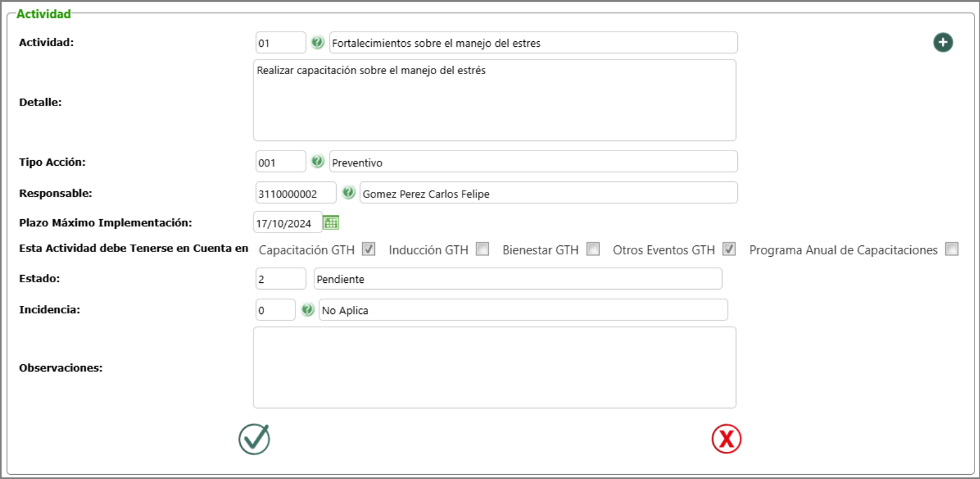980x479 pixels.
Task: Uncheck the Capacitación GTH checkbox
Action: (x=368, y=249)
